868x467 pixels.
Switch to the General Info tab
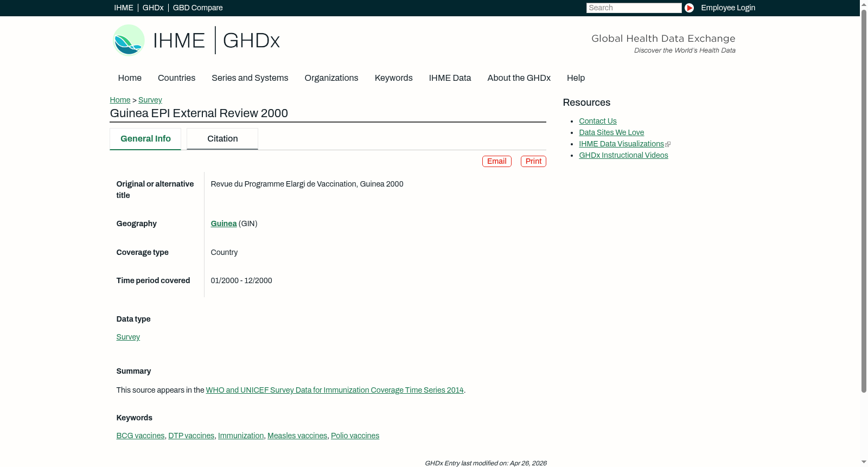click(145, 139)
